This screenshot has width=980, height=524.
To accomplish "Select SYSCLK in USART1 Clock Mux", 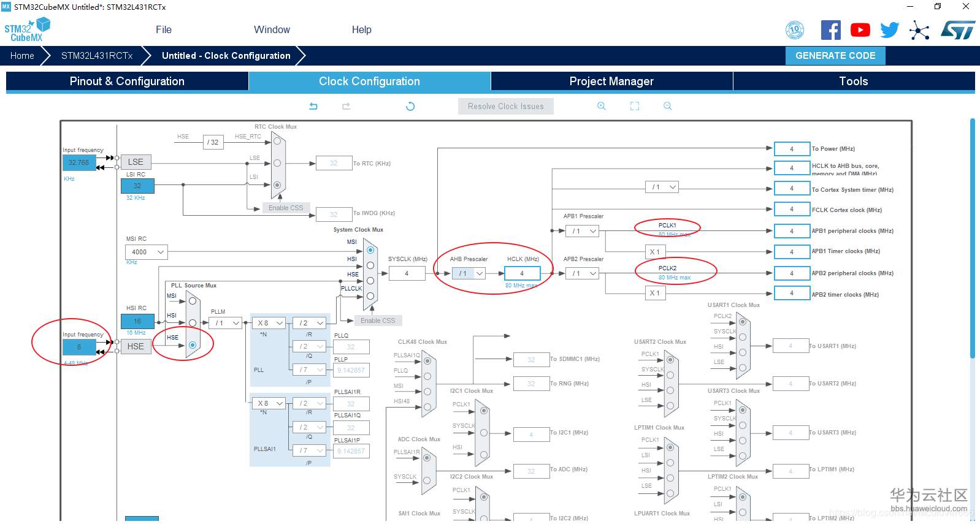I will (x=743, y=337).
